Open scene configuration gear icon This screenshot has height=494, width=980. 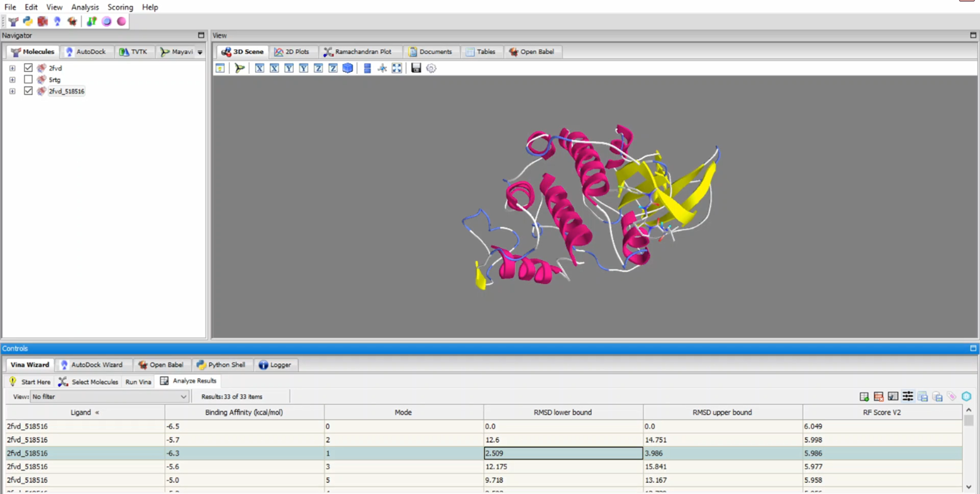click(x=431, y=68)
